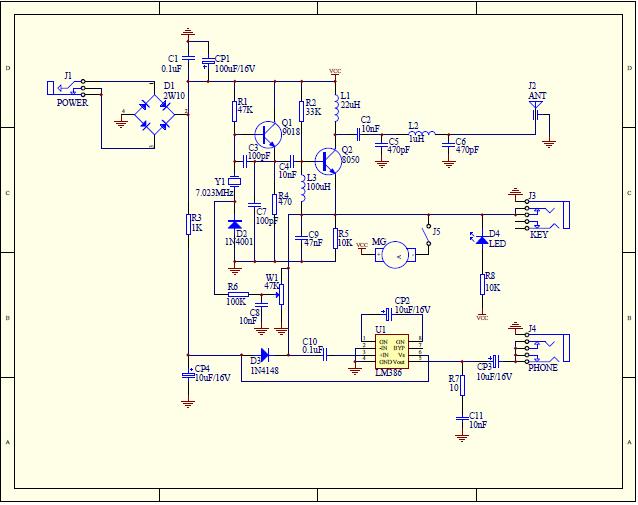Select the D1 2W10 bridge rectifier symbol
Screen dimensions: 638x505
[x=154, y=115]
